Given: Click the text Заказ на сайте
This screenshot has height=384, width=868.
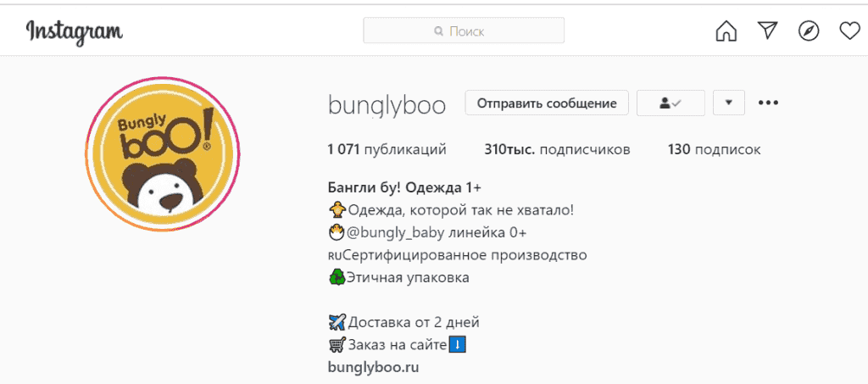Looking at the screenshot, I should (x=397, y=345).
